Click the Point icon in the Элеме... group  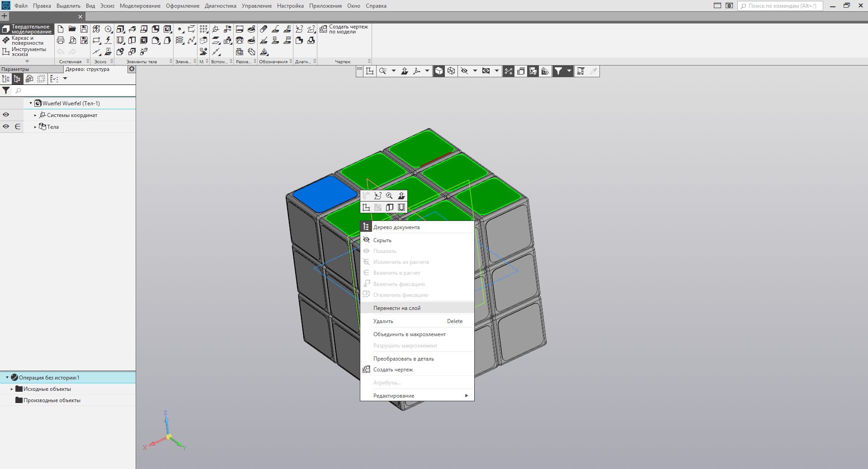(180, 29)
